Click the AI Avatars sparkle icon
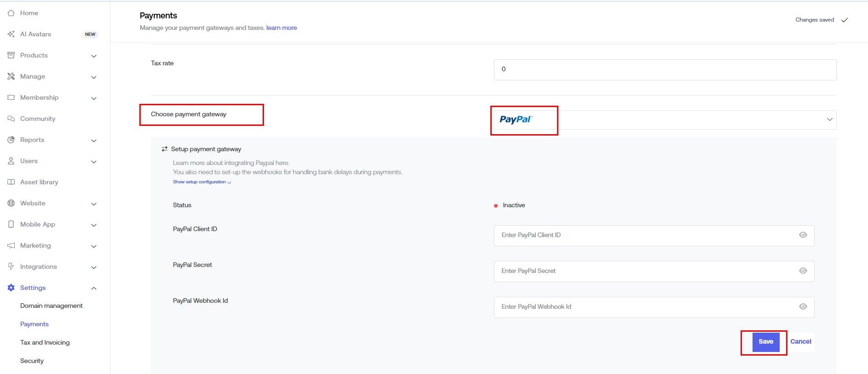 click(11, 34)
